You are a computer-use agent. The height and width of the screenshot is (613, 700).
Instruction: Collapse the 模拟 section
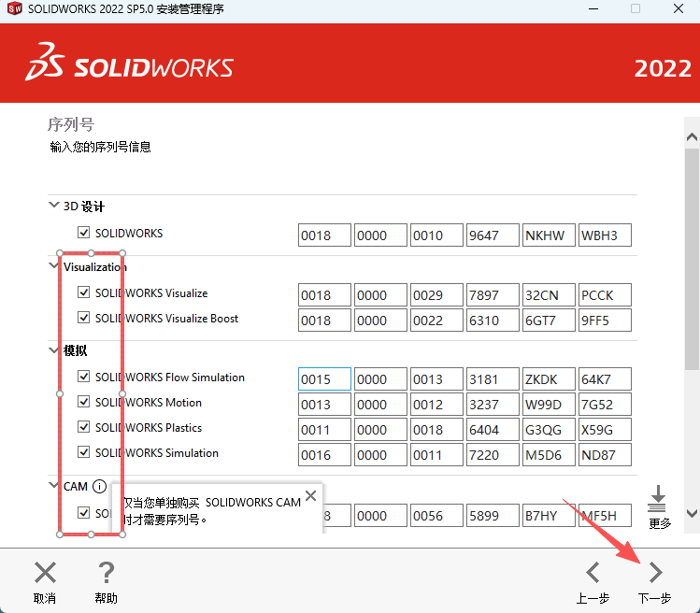tap(54, 350)
